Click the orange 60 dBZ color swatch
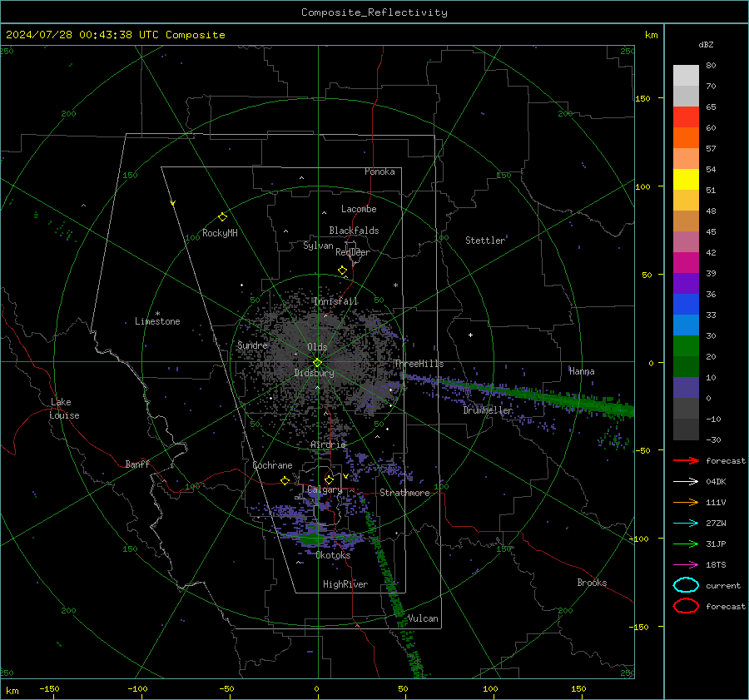Image resolution: width=749 pixels, height=700 pixels. [x=686, y=138]
